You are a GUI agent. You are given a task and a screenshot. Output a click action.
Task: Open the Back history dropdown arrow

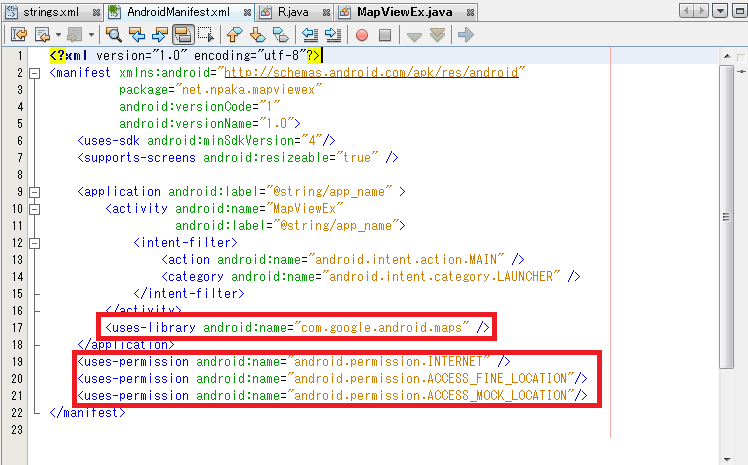point(58,34)
